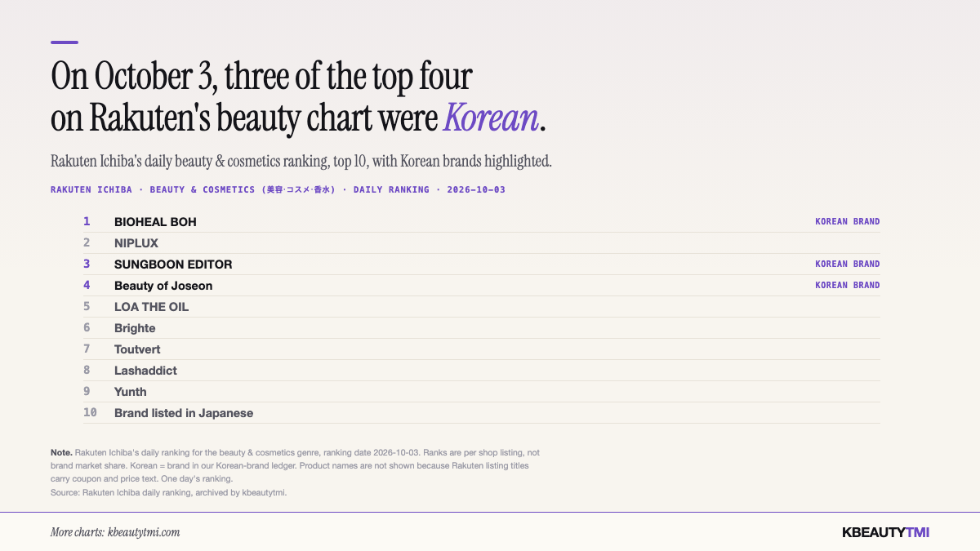Image resolution: width=980 pixels, height=551 pixels.
Task: Click SUNGBOON EDITOR brand name
Action: coord(173,264)
